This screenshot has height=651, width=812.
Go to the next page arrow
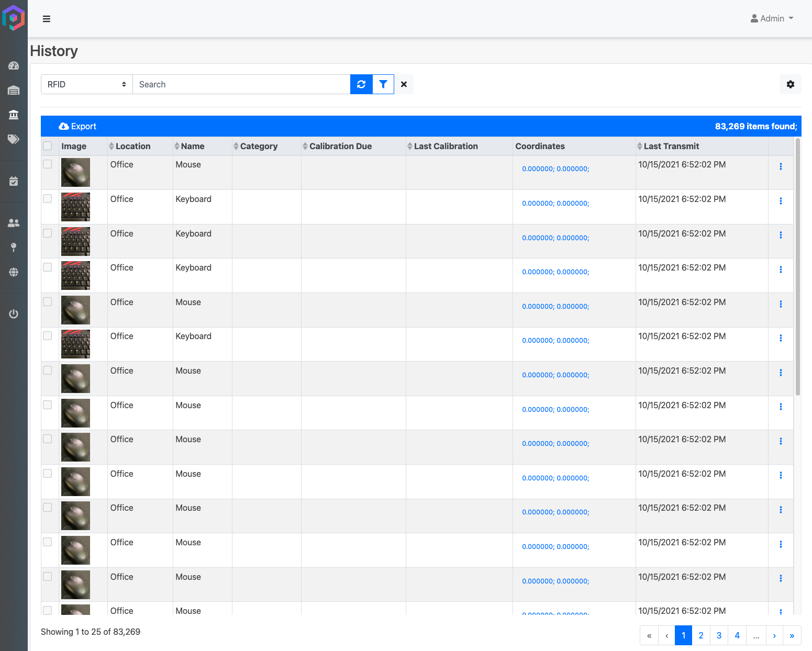tap(774, 635)
